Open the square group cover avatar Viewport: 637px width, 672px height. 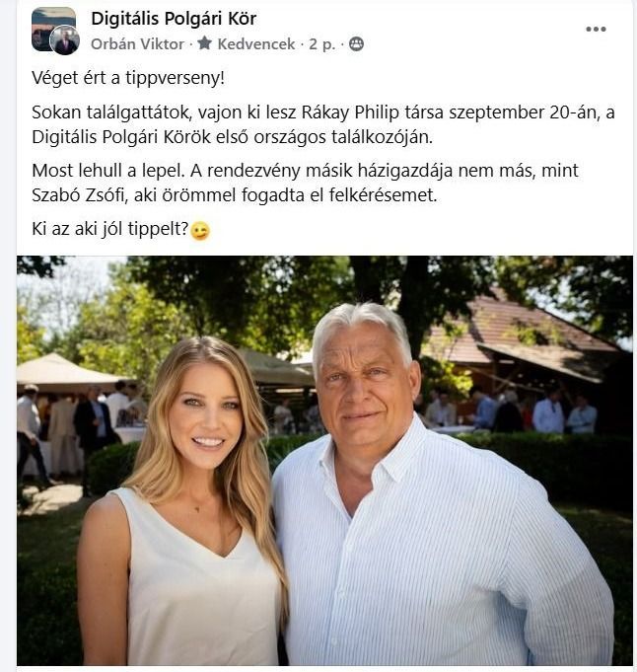[53, 29]
